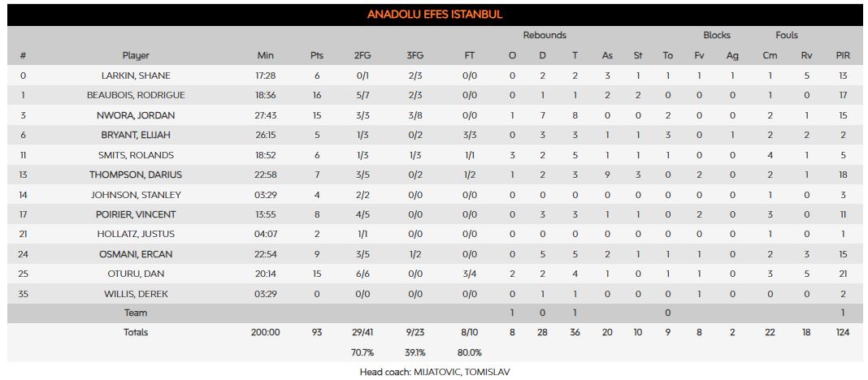868x380 pixels.
Task: Click the PIR column header
Action: tap(843, 55)
